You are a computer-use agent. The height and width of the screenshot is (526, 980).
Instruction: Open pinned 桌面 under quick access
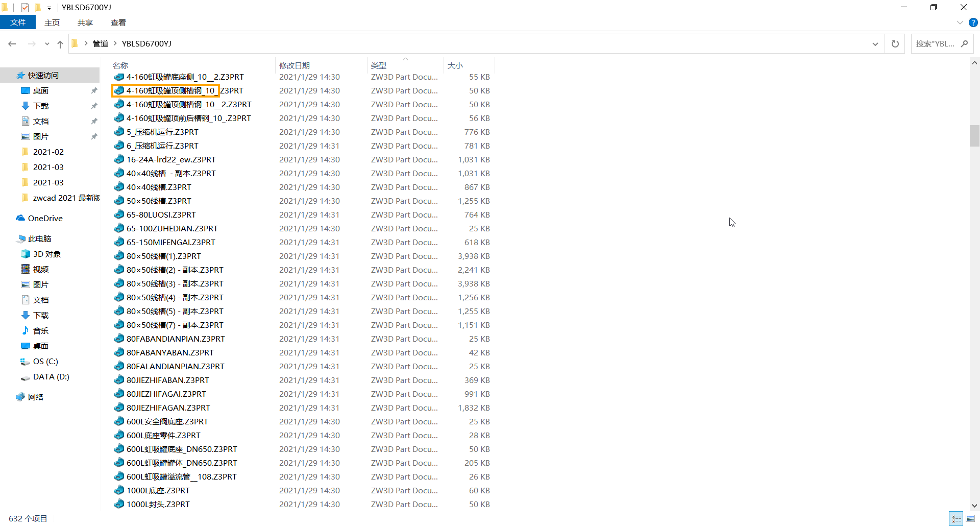[x=41, y=90]
